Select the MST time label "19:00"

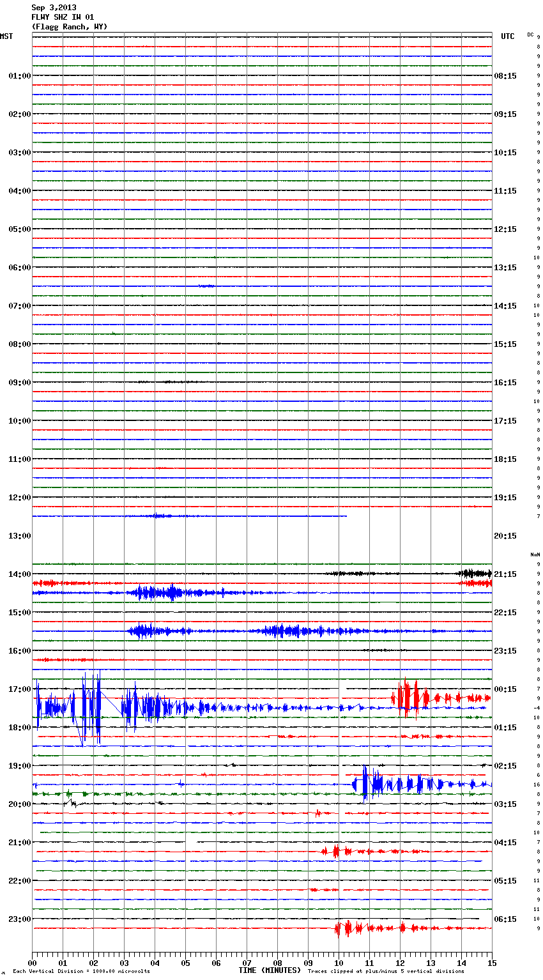pos(20,766)
